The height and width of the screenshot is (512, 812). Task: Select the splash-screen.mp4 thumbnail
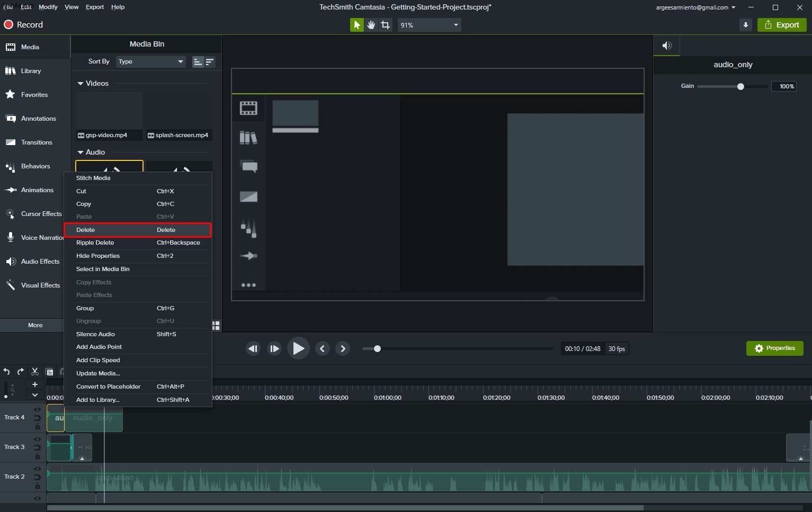pos(179,116)
